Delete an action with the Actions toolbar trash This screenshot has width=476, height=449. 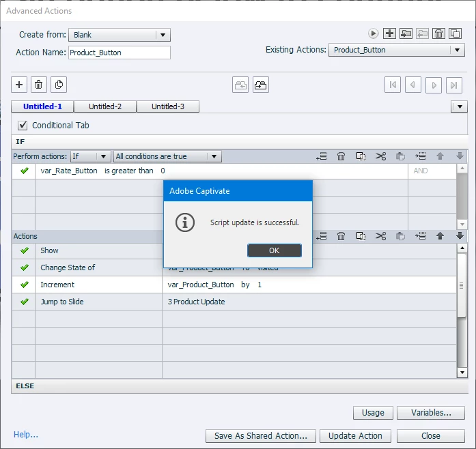pos(341,236)
